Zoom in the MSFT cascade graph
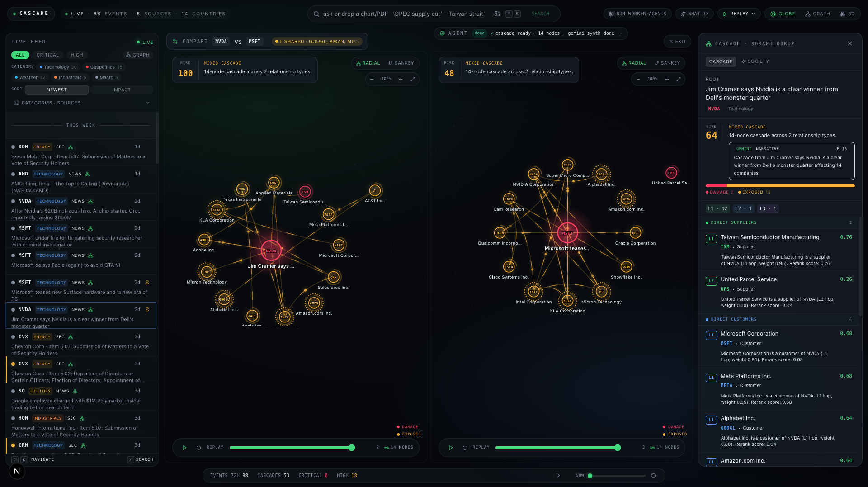Image resolution: width=868 pixels, height=487 pixels. tap(667, 79)
